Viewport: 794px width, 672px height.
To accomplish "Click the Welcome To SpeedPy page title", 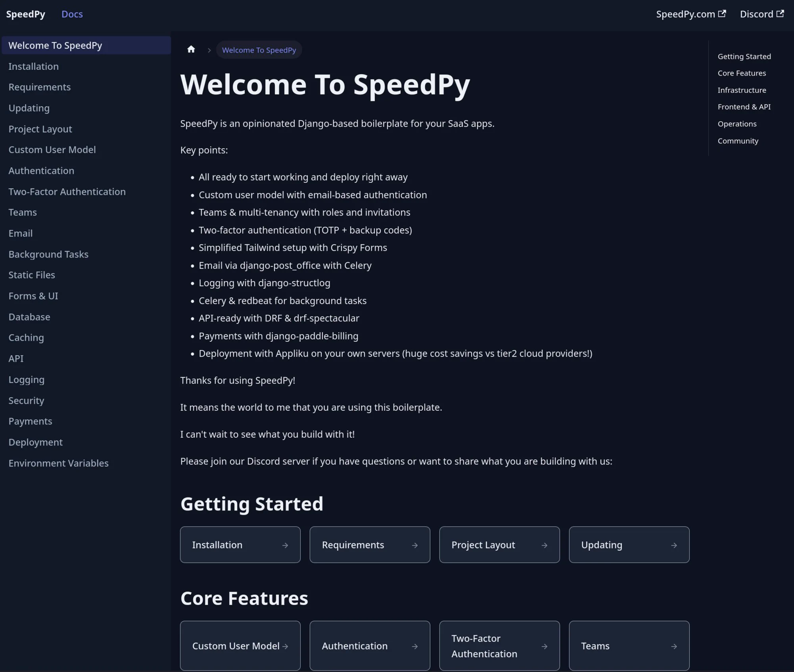I will [x=325, y=85].
